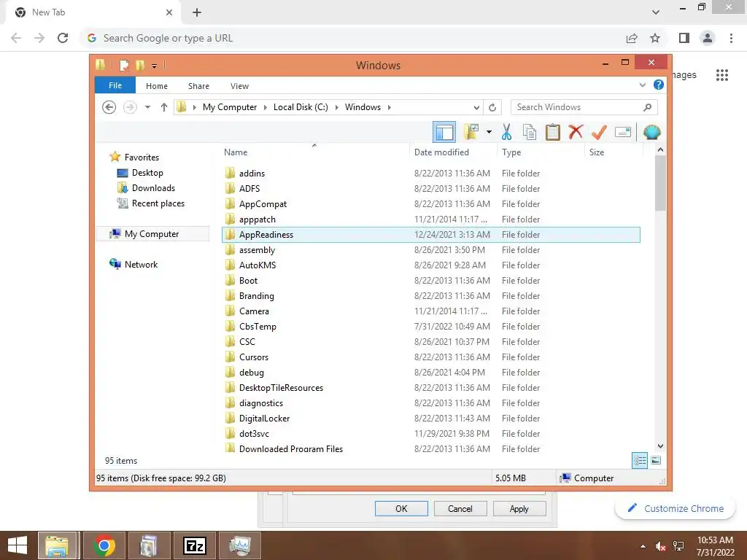This screenshot has width=747, height=560.
Task: Open the Share ribbon tab
Action: pos(198,86)
